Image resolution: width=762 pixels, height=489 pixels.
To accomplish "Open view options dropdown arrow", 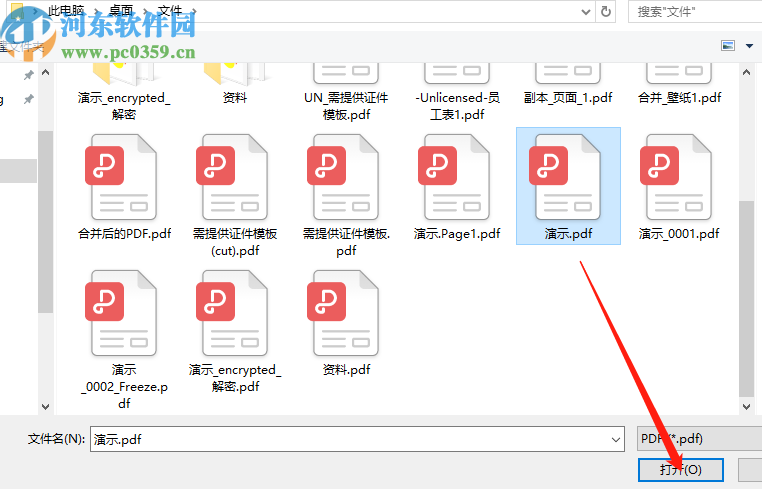I will [749, 46].
